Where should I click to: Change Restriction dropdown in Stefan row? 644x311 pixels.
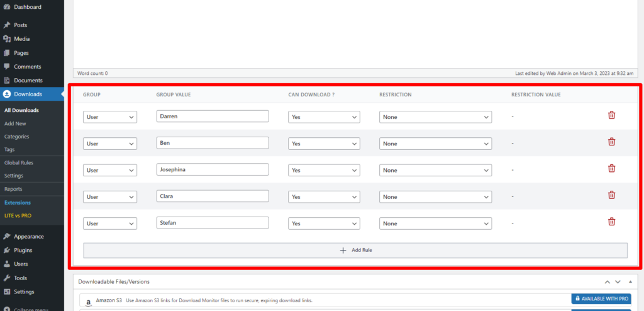[x=435, y=223]
